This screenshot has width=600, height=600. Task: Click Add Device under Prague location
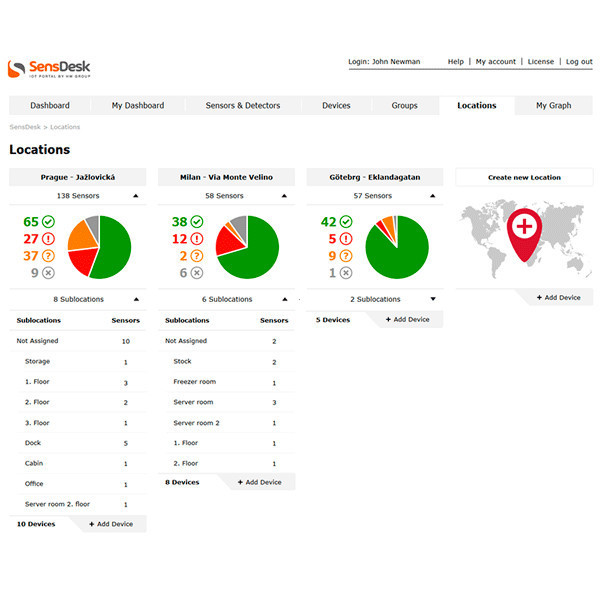111,524
